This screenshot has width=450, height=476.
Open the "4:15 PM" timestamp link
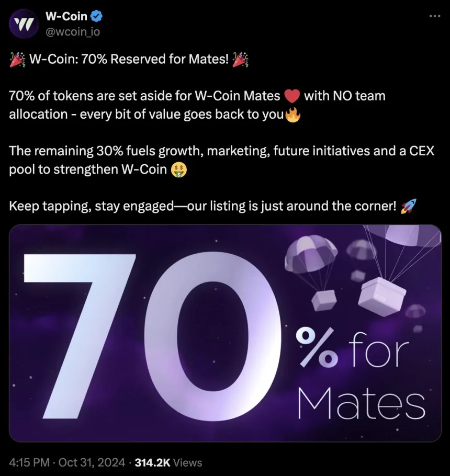[30, 462]
